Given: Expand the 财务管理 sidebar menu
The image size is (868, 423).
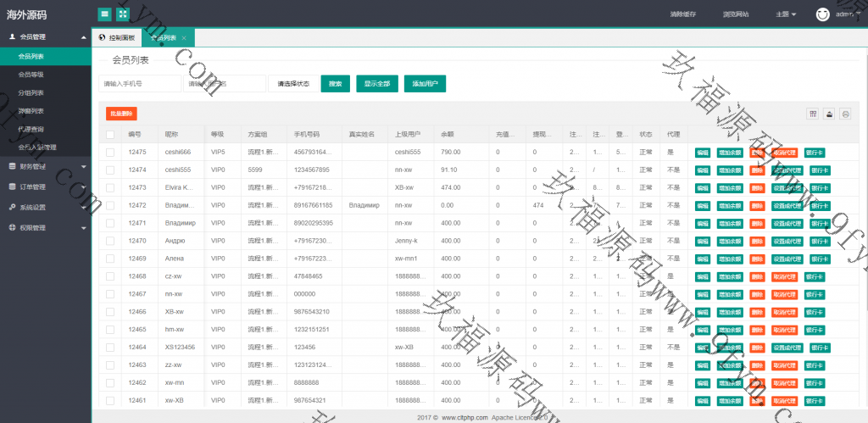Looking at the screenshot, I should pyautogui.click(x=46, y=166).
